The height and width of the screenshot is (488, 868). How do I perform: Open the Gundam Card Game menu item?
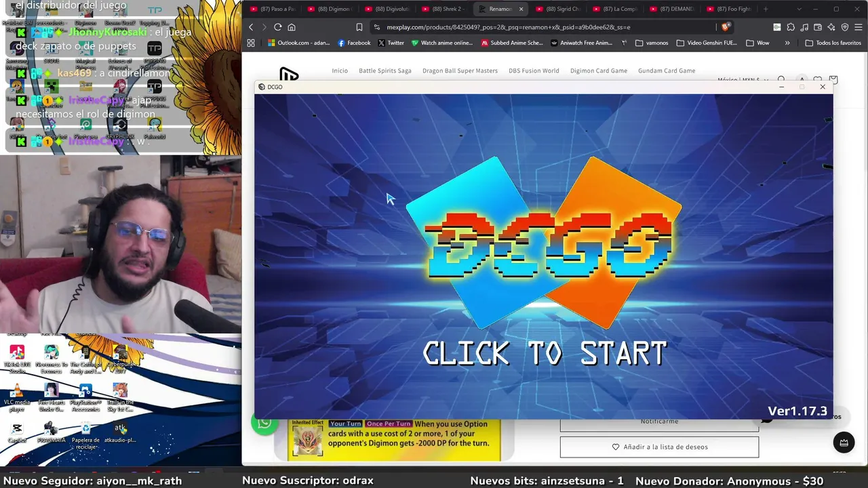(x=667, y=70)
